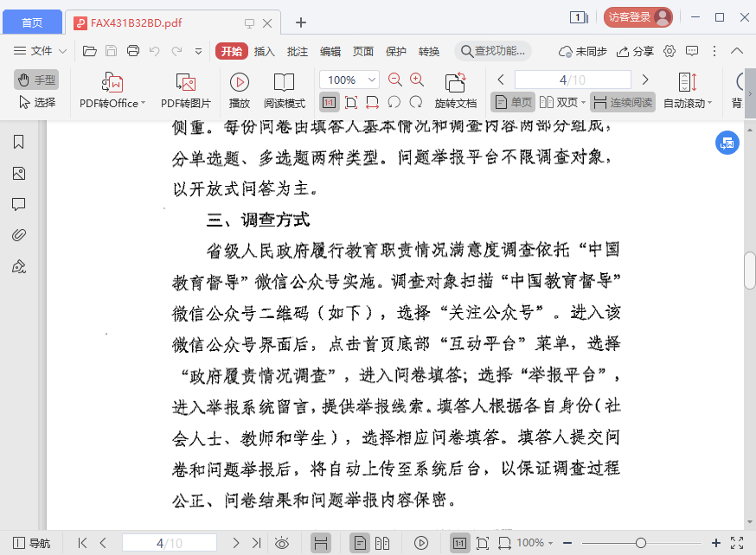Open the comments panel in left sidebar
756x555 pixels.
click(18, 204)
